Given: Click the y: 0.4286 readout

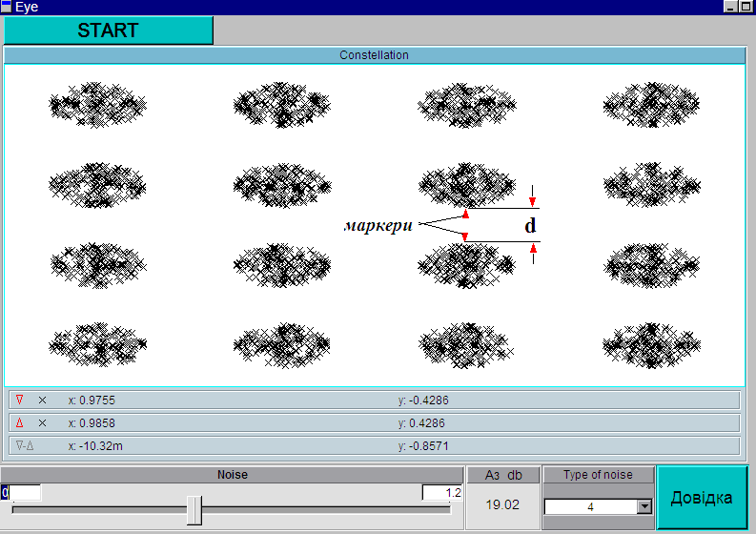Looking at the screenshot, I should (421, 423).
